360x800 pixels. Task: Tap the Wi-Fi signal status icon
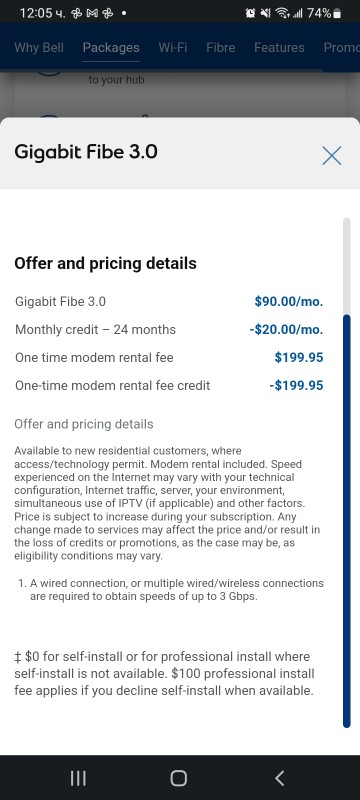coord(280,14)
